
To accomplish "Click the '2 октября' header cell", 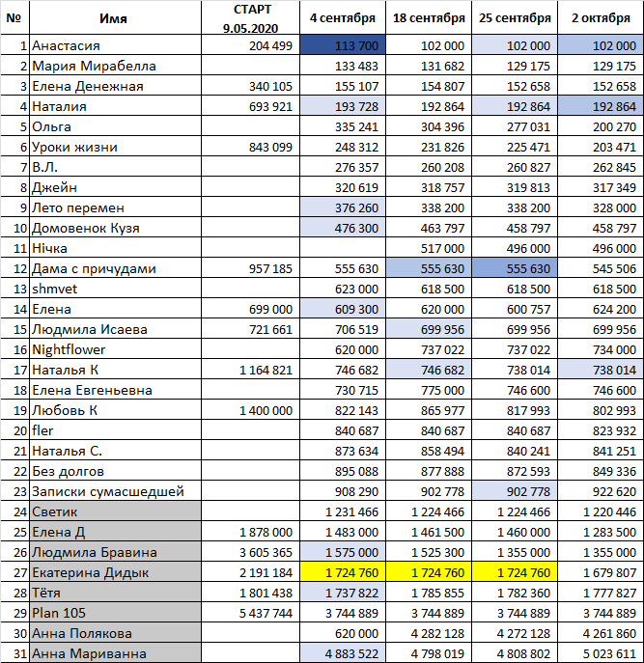I will point(601,17).
